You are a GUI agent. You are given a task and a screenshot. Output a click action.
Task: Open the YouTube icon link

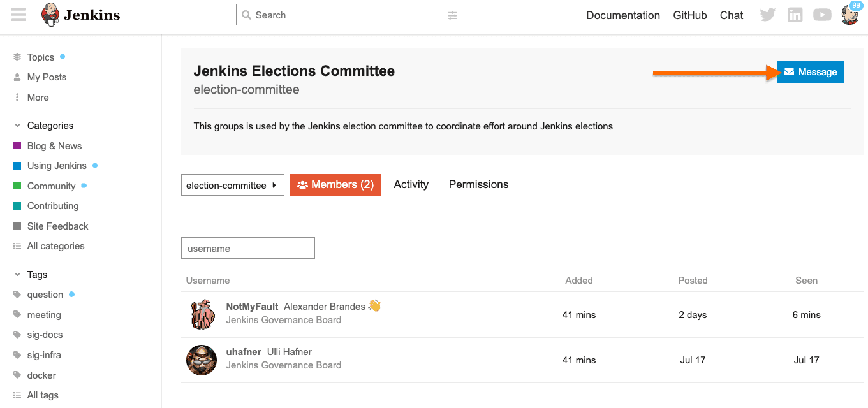[822, 15]
